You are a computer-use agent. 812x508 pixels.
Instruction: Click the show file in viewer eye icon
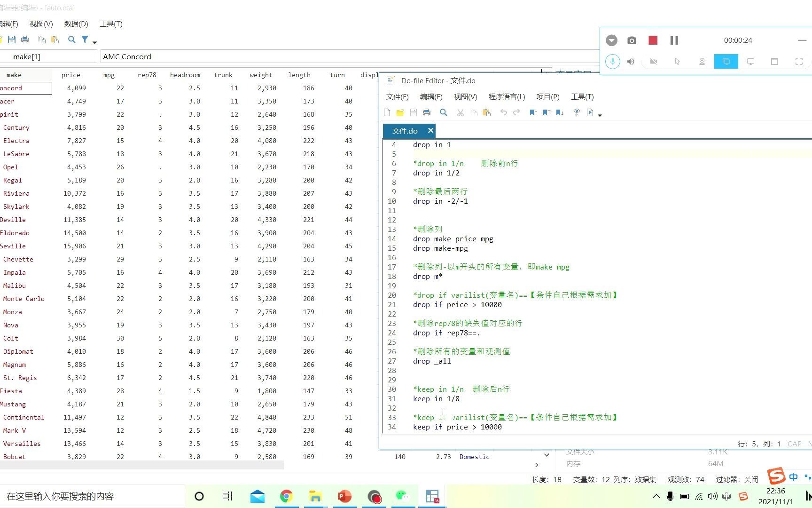(577, 112)
